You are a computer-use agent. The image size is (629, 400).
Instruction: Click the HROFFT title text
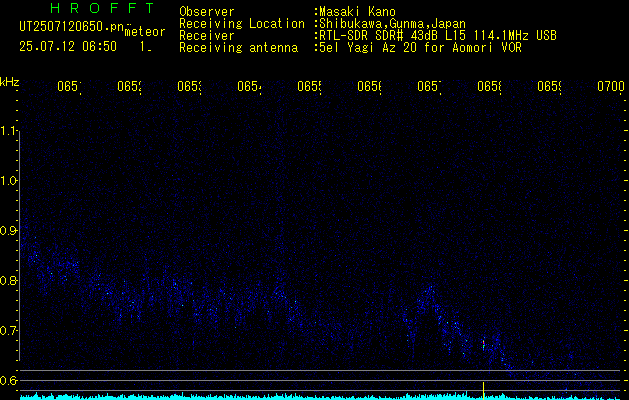tap(103, 8)
